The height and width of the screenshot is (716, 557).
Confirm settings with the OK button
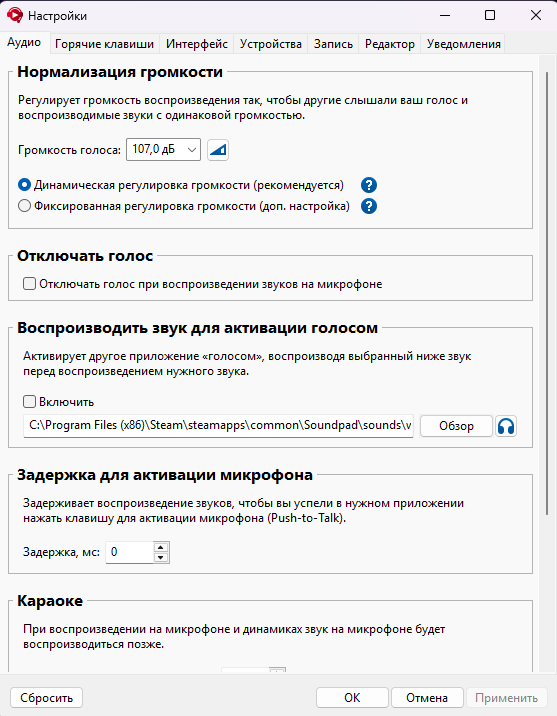[352, 698]
